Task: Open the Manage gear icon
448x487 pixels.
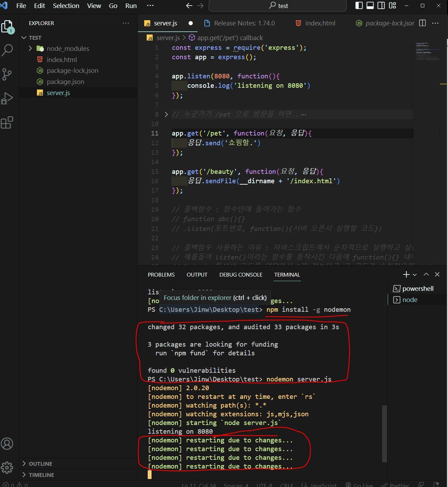Action: point(7,467)
